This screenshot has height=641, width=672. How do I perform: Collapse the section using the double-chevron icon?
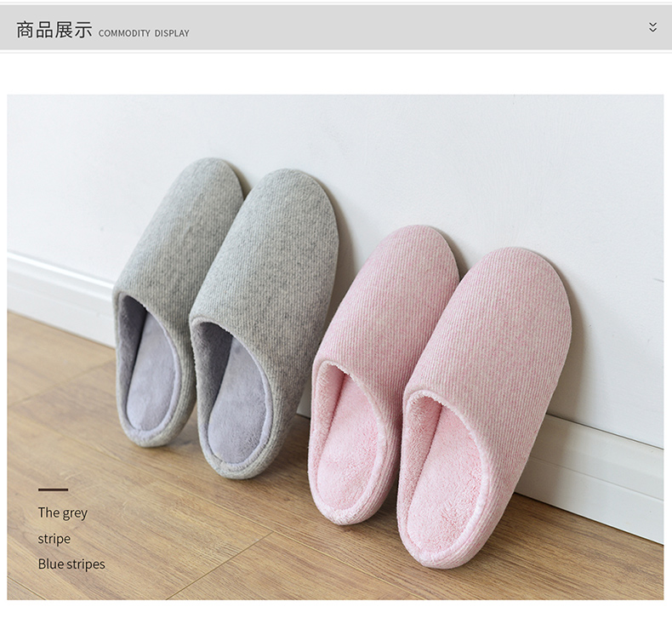click(x=652, y=27)
